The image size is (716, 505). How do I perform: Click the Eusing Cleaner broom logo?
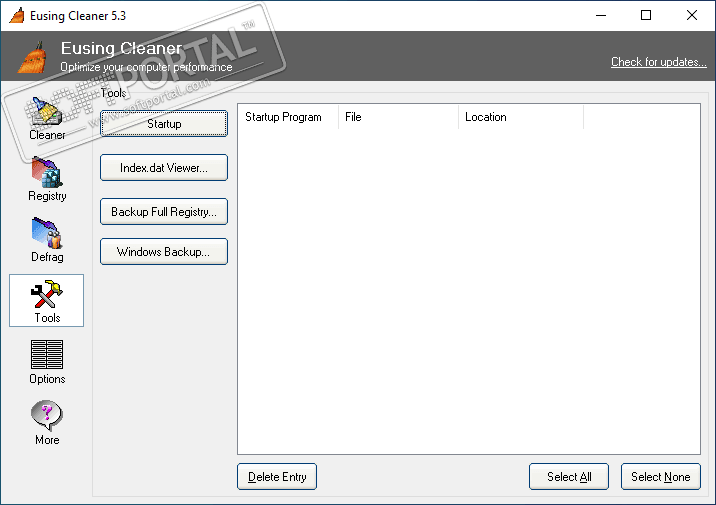(32, 57)
